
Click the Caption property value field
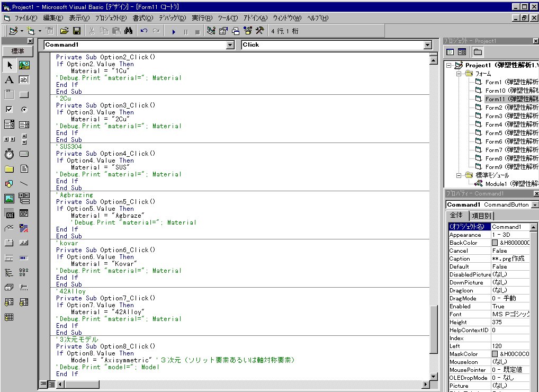click(x=510, y=259)
